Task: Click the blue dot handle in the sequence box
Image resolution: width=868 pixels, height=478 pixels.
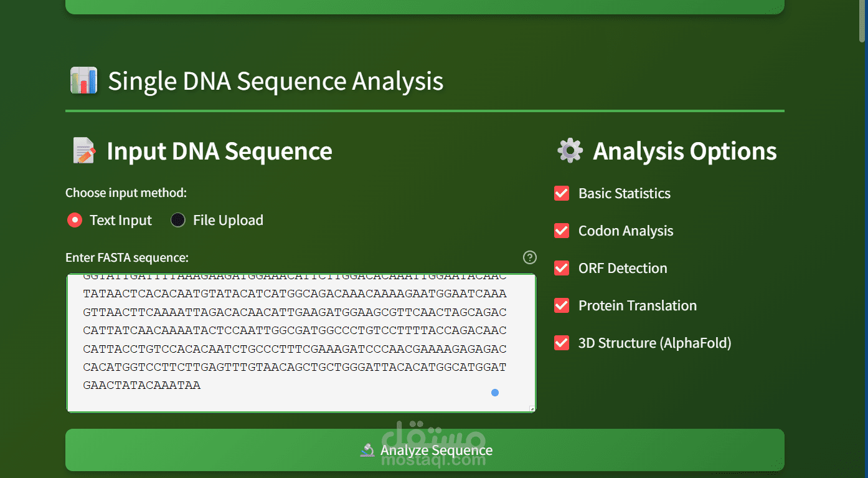Action: pyautogui.click(x=495, y=393)
